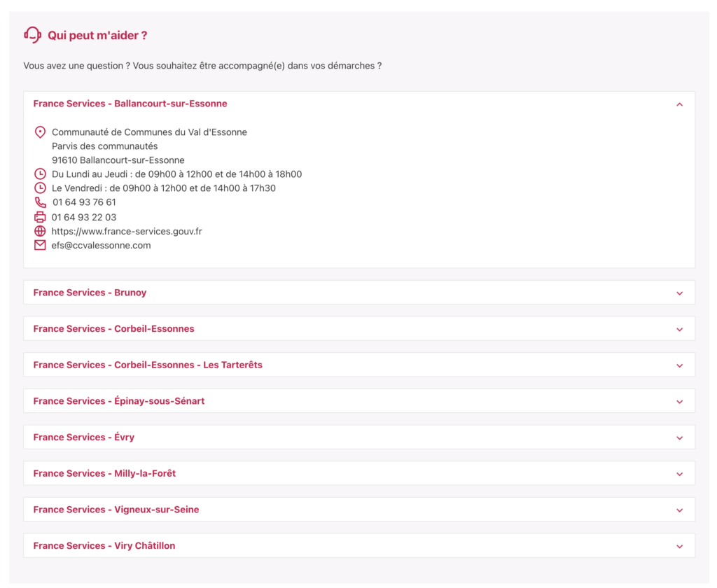Click the Parvis des communautés address line
Image resolution: width=717 pixels, height=588 pixels.
pyautogui.click(x=105, y=146)
